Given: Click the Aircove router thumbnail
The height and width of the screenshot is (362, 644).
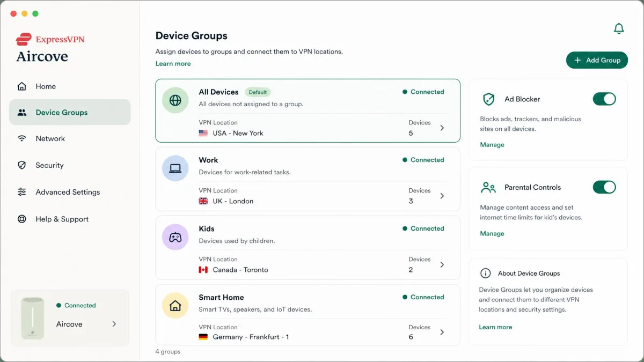Looking at the screenshot, I should (33, 318).
